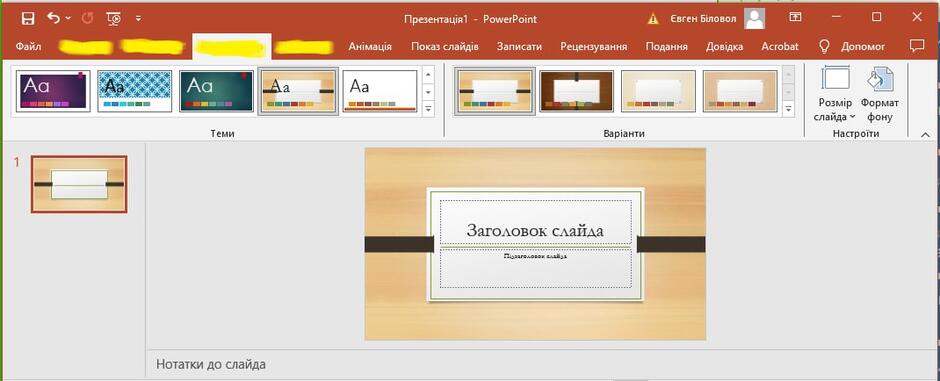
Task: Open the Довідка tab
Action: [x=725, y=46]
